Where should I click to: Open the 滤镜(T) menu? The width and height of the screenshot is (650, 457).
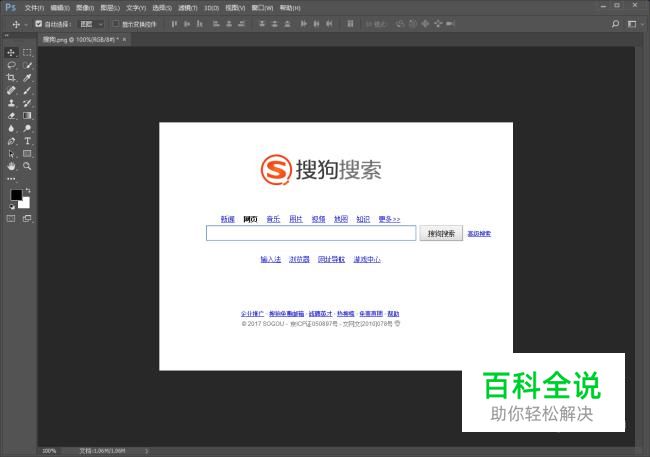click(x=188, y=8)
